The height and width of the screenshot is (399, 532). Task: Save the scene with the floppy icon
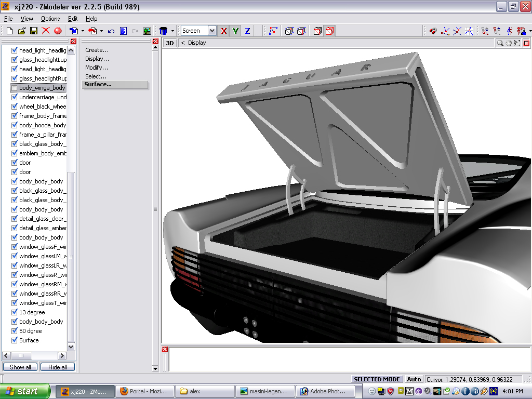pos(34,31)
